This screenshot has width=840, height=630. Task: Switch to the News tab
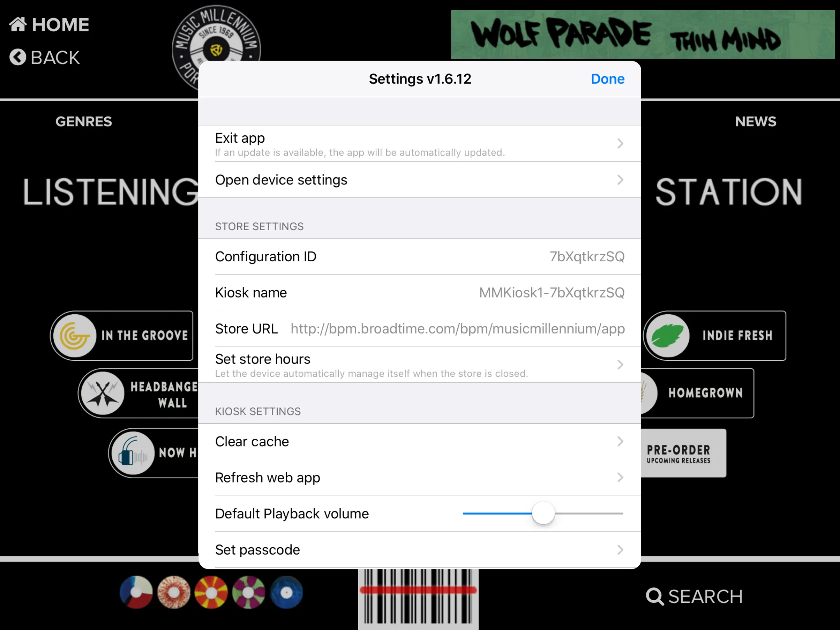coord(755,122)
